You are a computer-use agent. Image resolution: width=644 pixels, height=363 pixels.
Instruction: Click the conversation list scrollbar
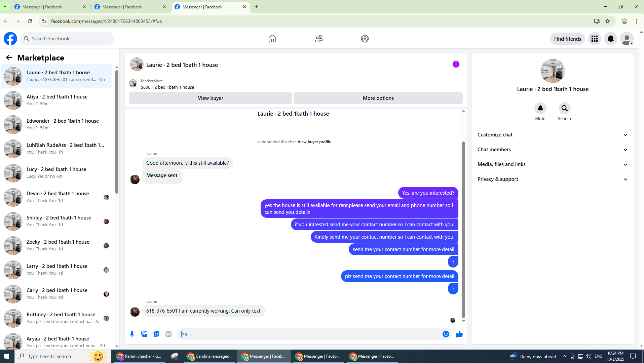pyautogui.click(x=117, y=132)
